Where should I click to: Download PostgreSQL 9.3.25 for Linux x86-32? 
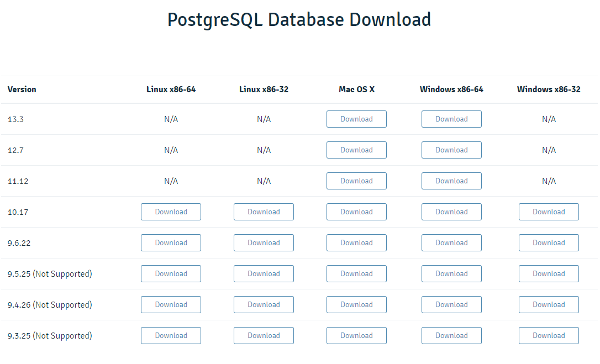coord(264,335)
